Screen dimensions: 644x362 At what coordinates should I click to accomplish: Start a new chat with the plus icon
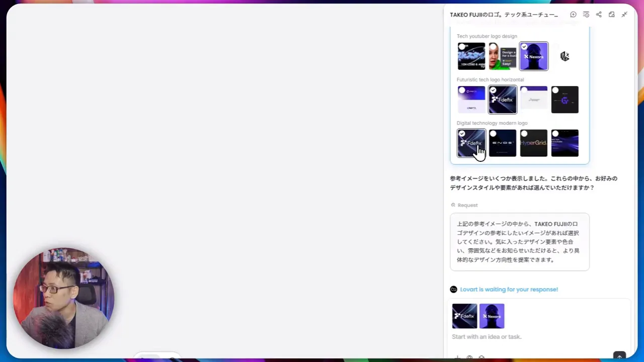coord(573,15)
